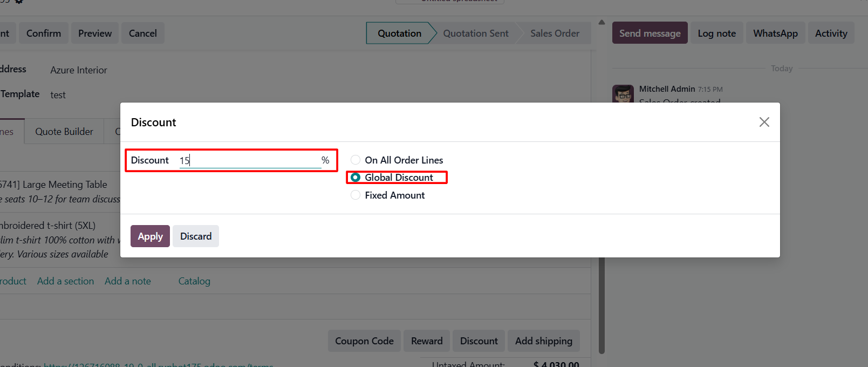Click the Add a section link

click(x=65, y=281)
